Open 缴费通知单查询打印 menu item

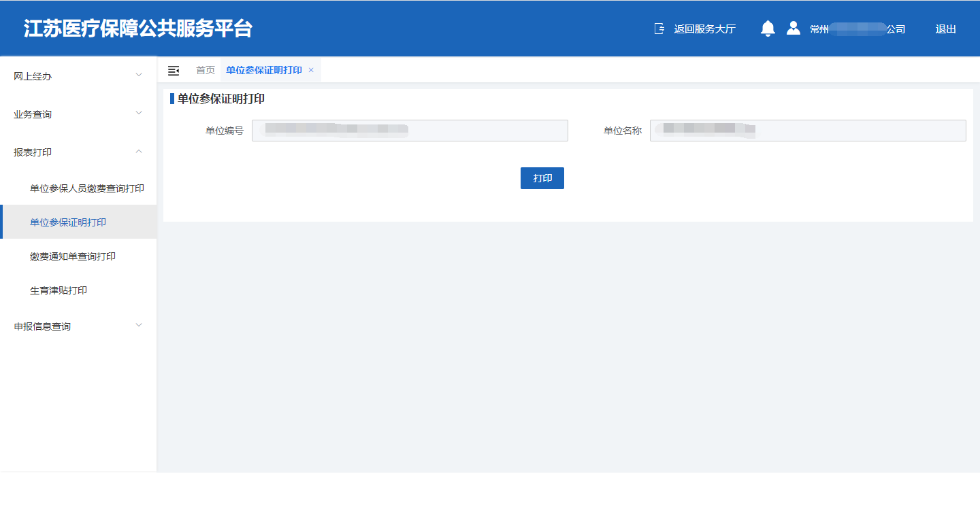tap(73, 256)
